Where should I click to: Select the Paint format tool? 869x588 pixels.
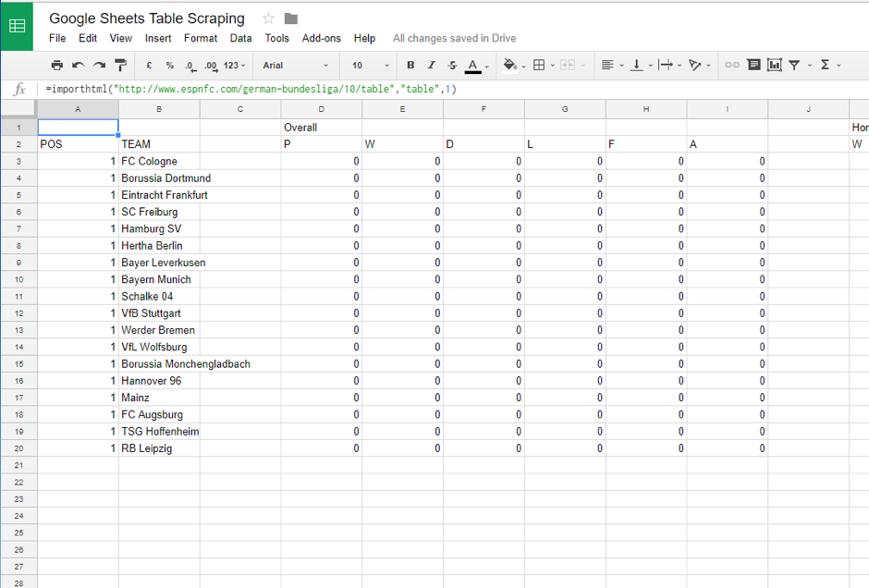click(x=118, y=66)
